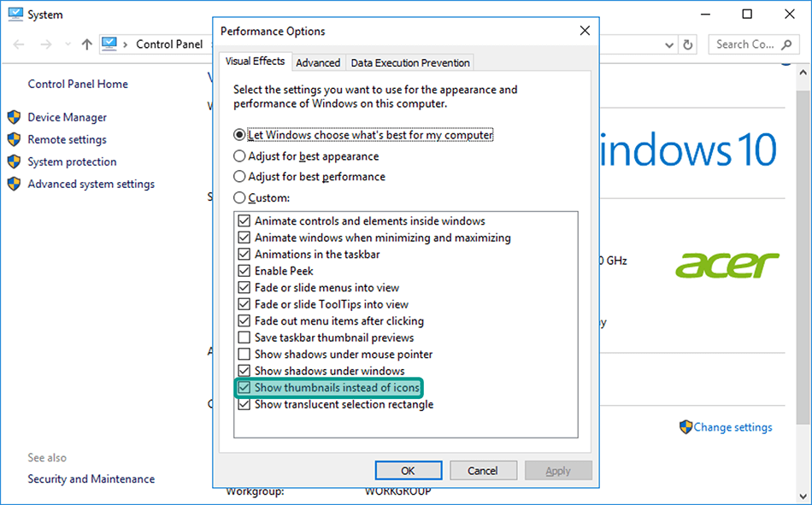Select the Custom radio option
This screenshot has height=505, width=812.
click(x=239, y=197)
